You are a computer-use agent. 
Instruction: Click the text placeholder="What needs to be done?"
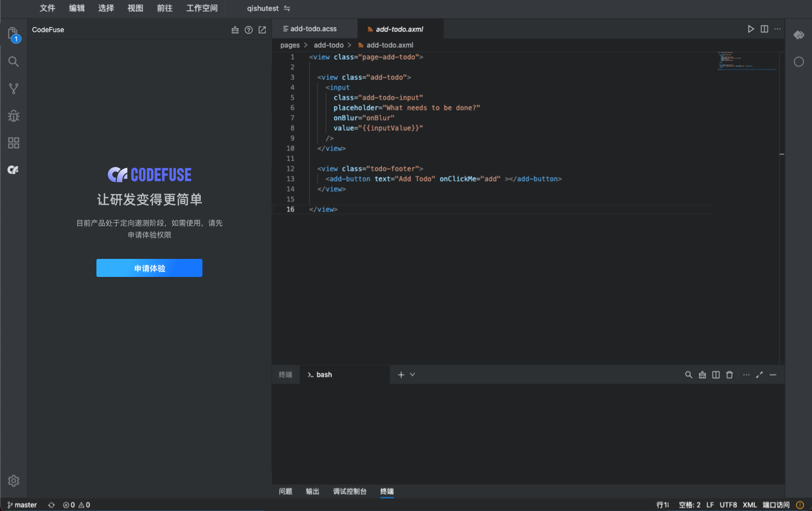click(407, 108)
